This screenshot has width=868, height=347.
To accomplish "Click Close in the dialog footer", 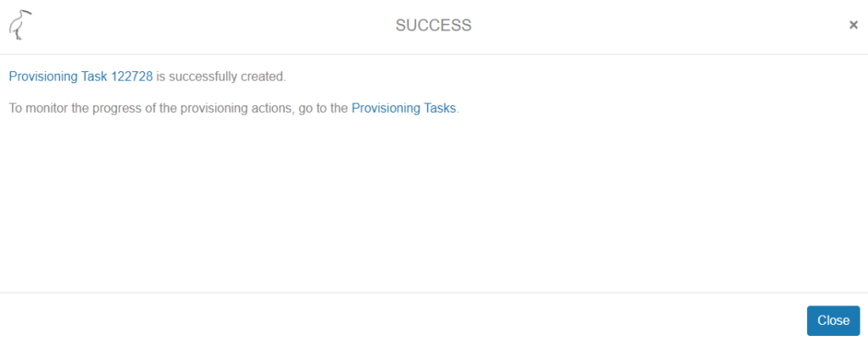I will point(832,321).
